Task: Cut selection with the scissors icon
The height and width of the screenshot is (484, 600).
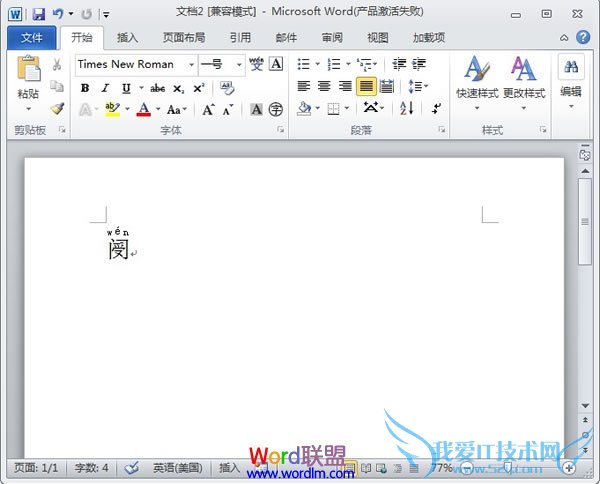Action: point(57,64)
